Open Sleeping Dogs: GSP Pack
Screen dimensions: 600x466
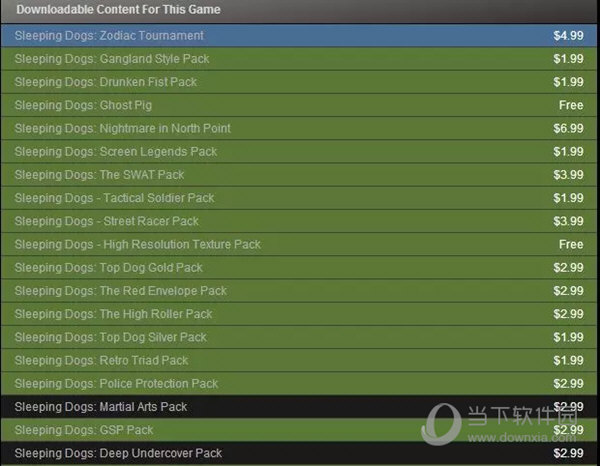coord(299,430)
